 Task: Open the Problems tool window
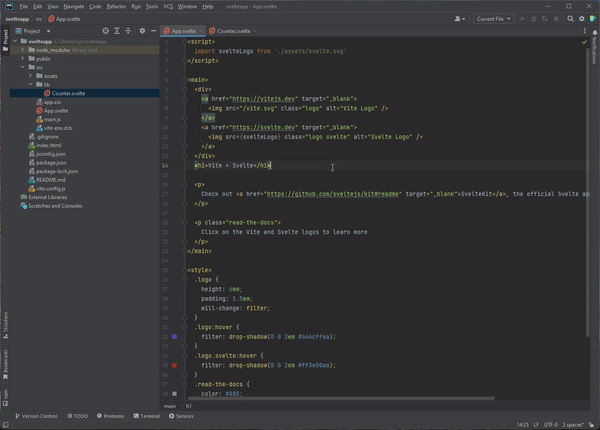[111, 416]
